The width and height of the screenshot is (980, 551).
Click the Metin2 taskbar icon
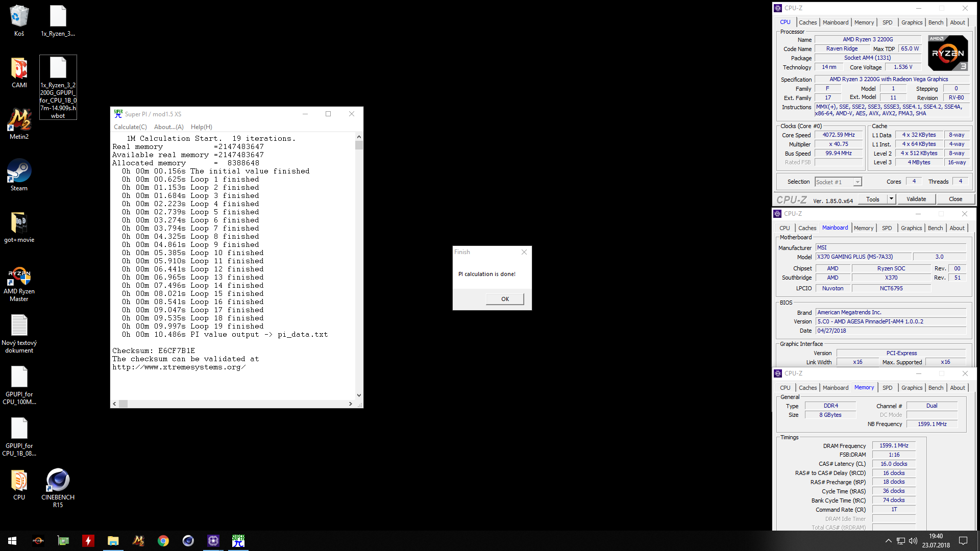tap(138, 541)
